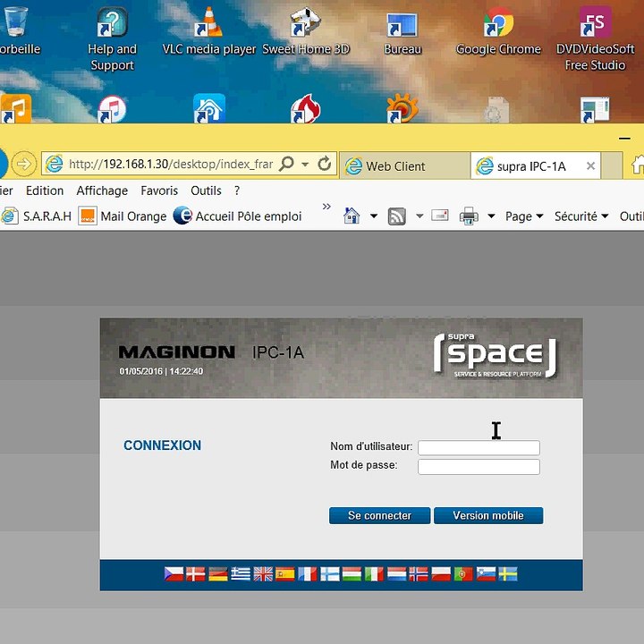Close the supra IPC-1A tab

click(590, 166)
